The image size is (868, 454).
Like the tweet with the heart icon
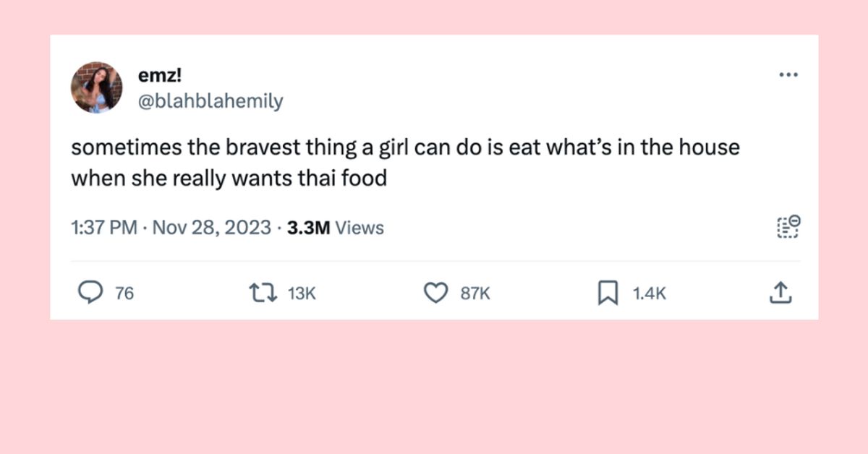coord(435,293)
